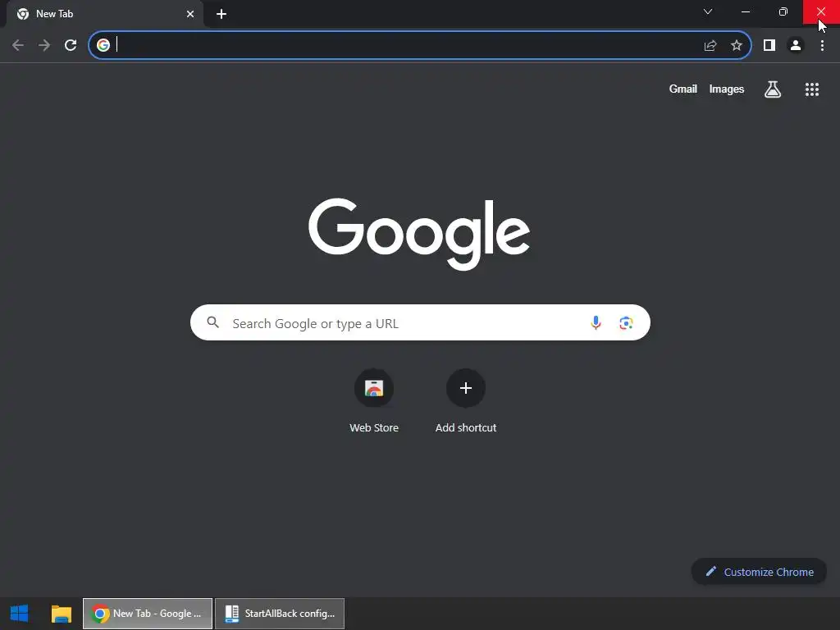Screen dimensions: 840x630
Task: Bookmark this tab with the star icon
Action: (x=737, y=46)
